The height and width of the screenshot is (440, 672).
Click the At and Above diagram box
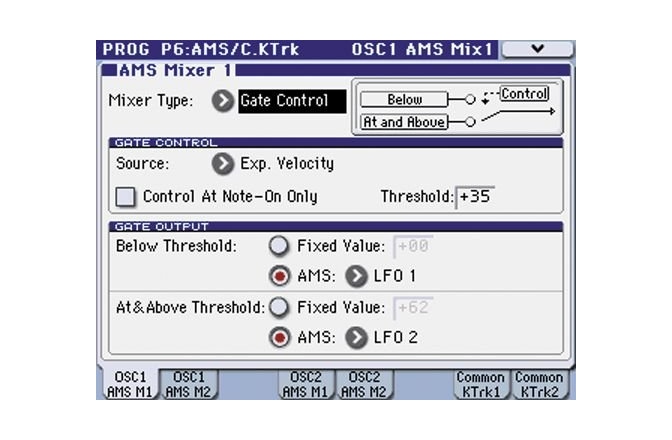404,122
